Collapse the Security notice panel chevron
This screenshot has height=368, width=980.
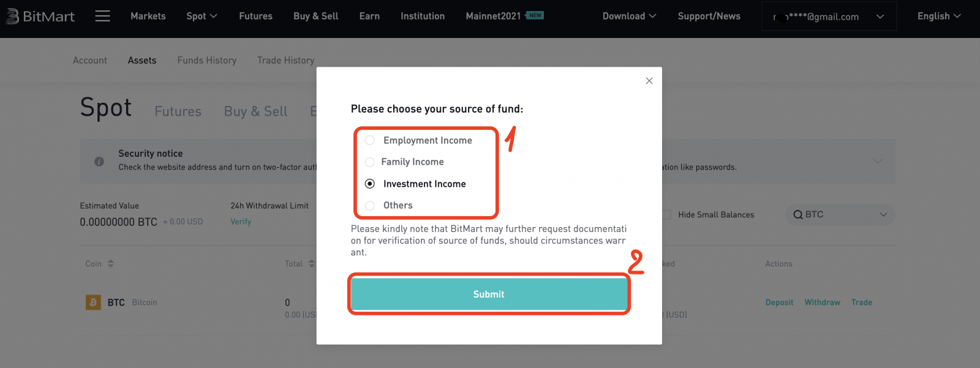[x=878, y=161]
